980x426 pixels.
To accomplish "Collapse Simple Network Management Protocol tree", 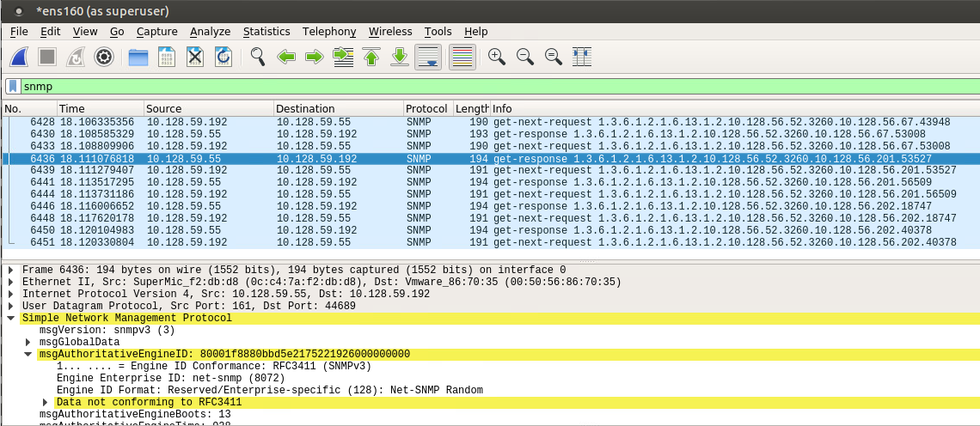I will [x=10, y=318].
